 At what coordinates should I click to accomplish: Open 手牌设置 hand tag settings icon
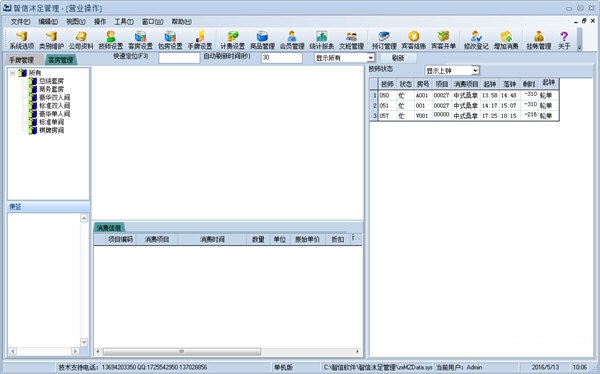pyautogui.click(x=200, y=40)
